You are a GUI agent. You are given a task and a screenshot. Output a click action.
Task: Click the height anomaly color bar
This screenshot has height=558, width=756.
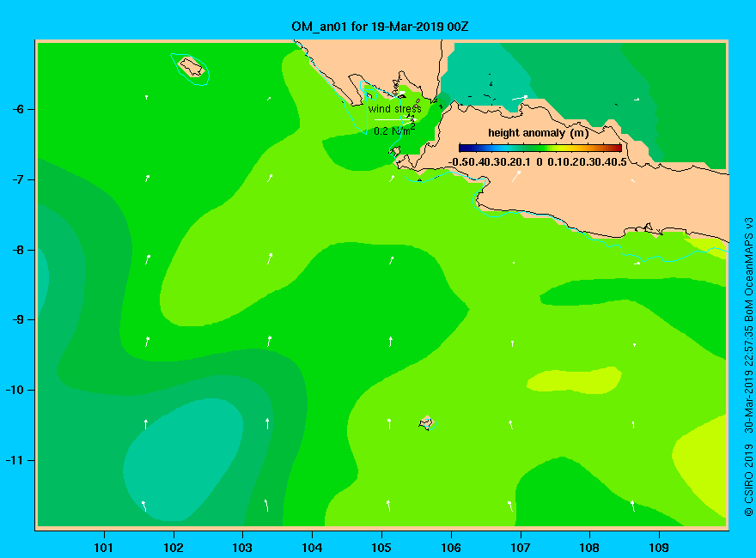[540, 148]
